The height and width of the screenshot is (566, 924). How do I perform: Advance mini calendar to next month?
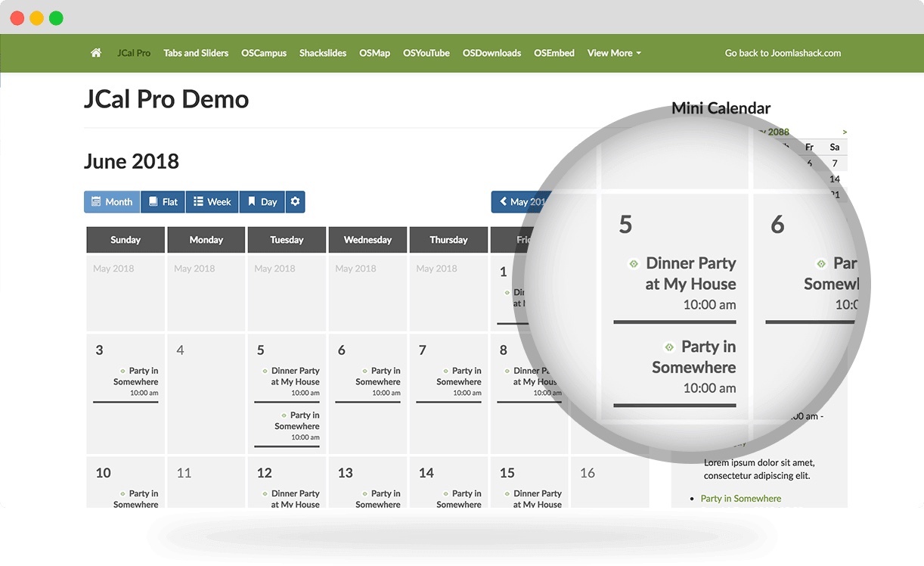(x=845, y=132)
